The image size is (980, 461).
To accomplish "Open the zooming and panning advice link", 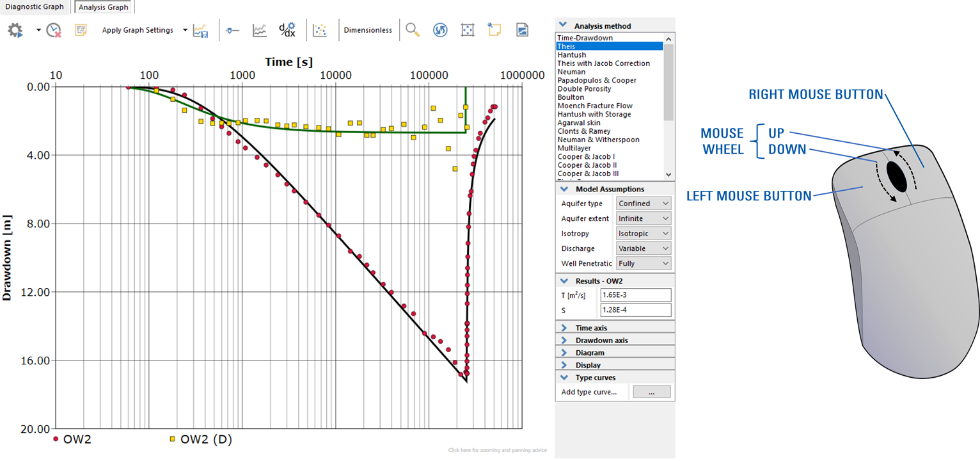I will pyautogui.click(x=497, y=450).
